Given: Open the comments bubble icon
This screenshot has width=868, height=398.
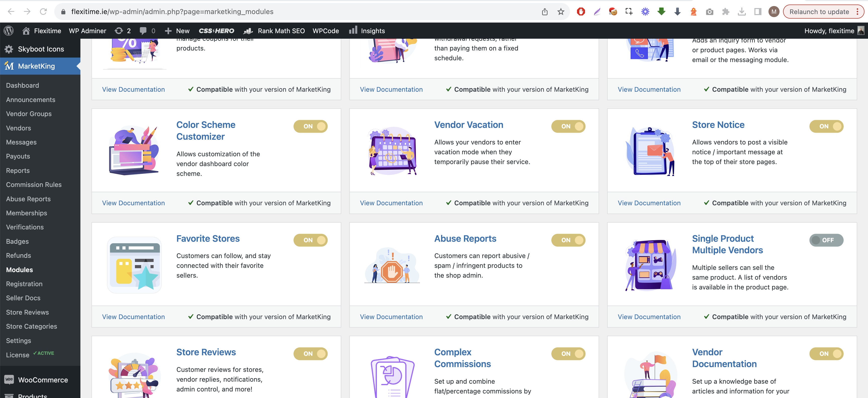Looking at the screenshot, I should click(143, 31).
